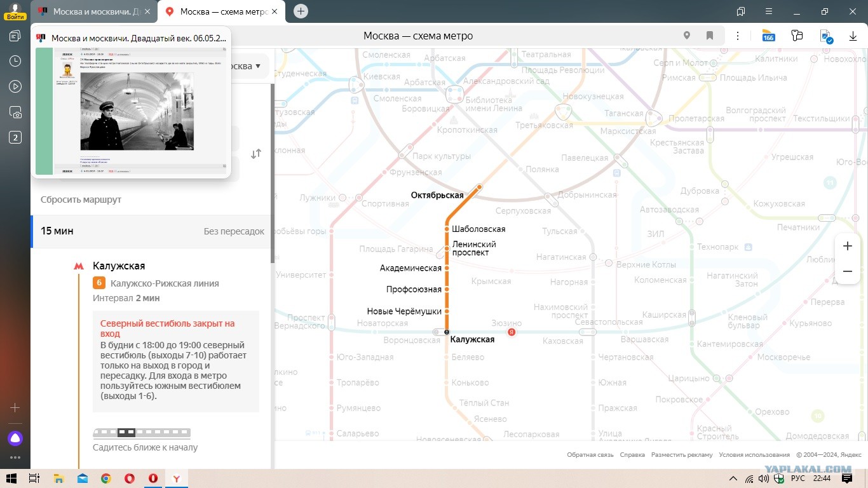The height and width of the screenshot is (488, 868).
Task: Switch to Москва и москвичи tab
Action: coord(94,11)
